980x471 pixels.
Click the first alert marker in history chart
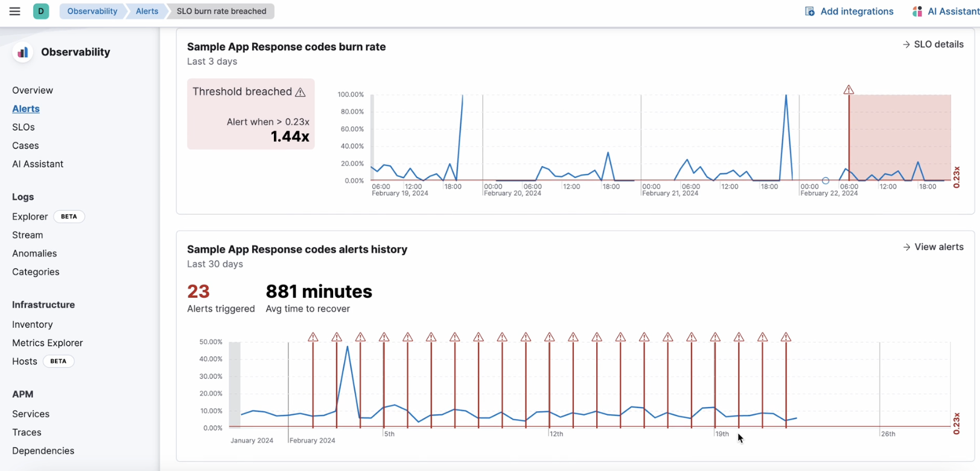[313, 337]
